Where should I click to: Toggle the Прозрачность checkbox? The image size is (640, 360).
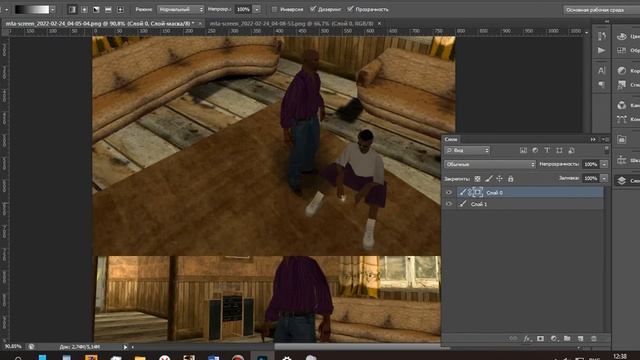click(350, 9)
